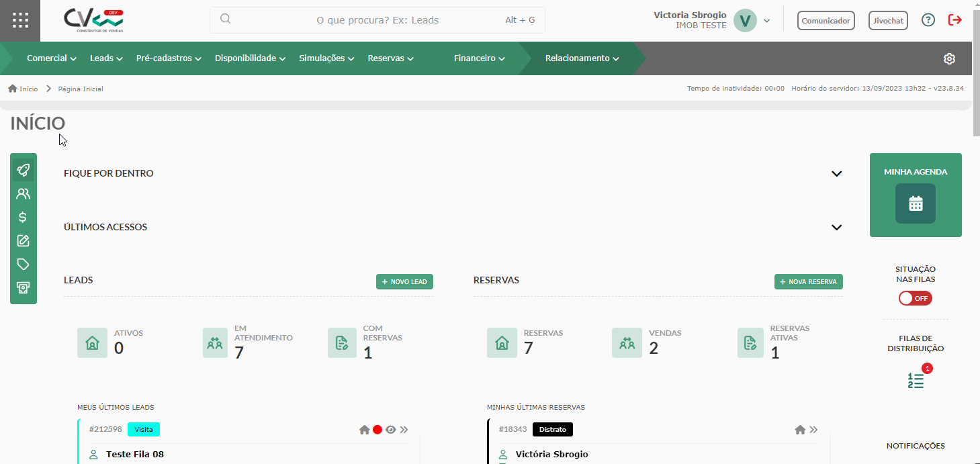Go to Início breadcrumb link

(x=28, y=89)
